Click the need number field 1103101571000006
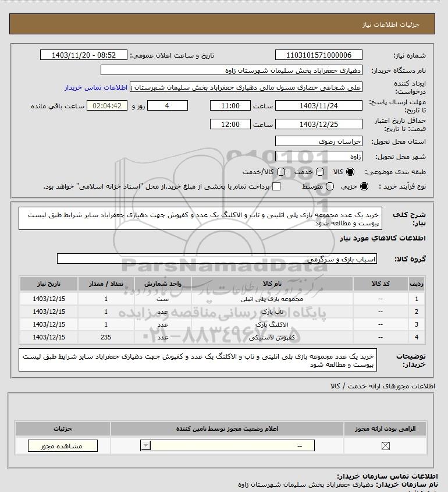This screenshot has height=492, width=448. (x=318, y=55)
